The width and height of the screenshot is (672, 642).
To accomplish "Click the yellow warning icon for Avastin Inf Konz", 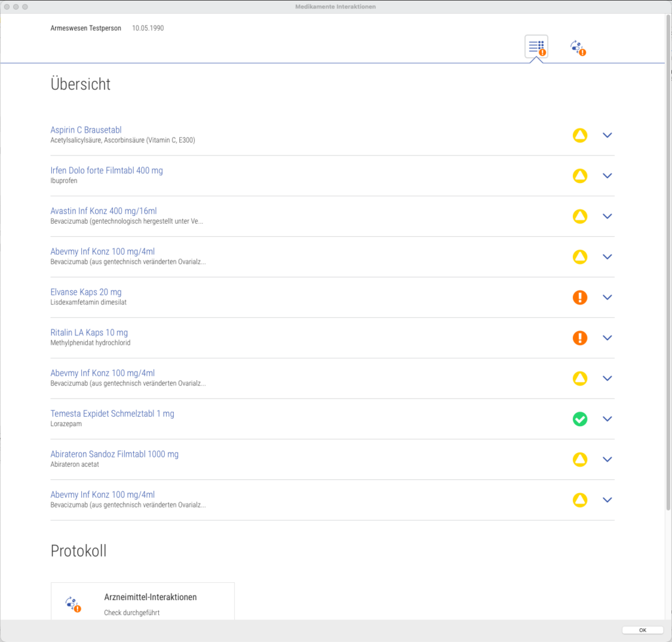I will click(x=580, y=217).
